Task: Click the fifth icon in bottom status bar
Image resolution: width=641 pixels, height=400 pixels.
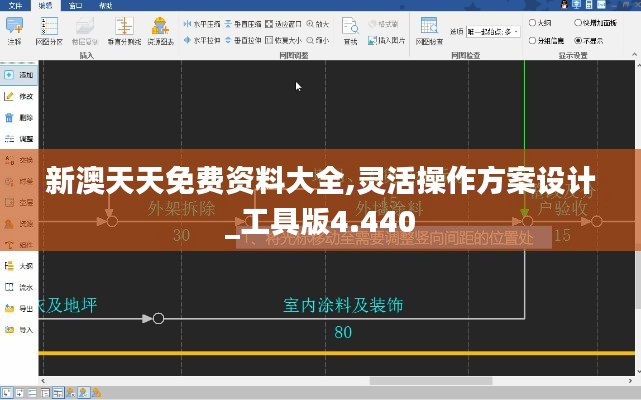Action: pos(58,393)
